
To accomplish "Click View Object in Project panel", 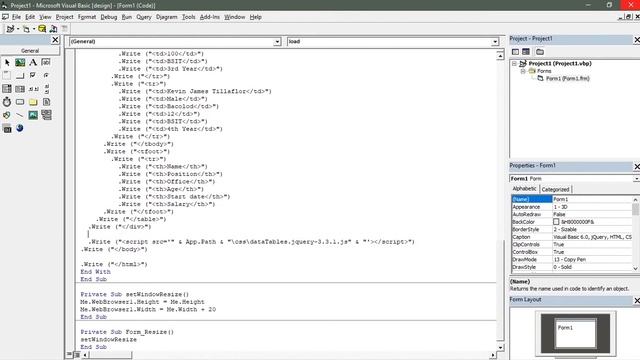I will 526,52.
